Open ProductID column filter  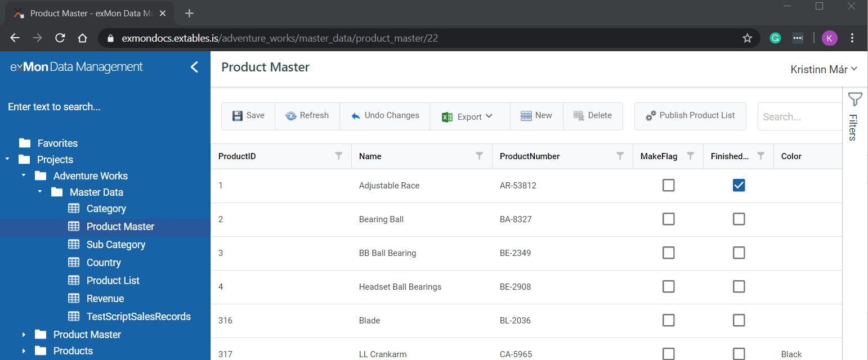(339, 156)
